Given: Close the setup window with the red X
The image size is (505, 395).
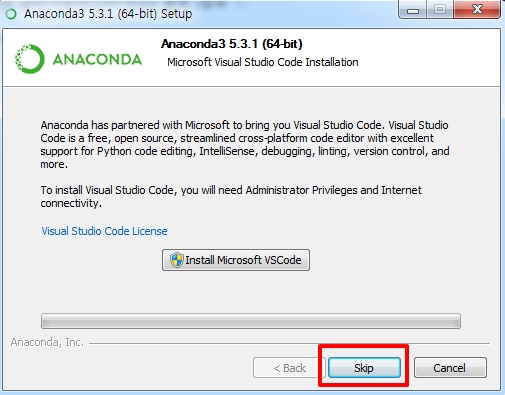Looking at the screenshot, I should click(477, 10).
